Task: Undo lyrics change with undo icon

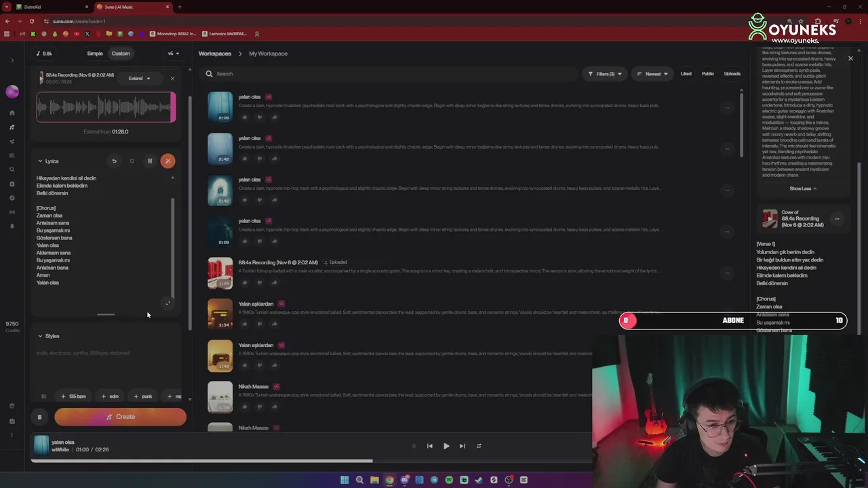Action: click(x=114, y=161)
